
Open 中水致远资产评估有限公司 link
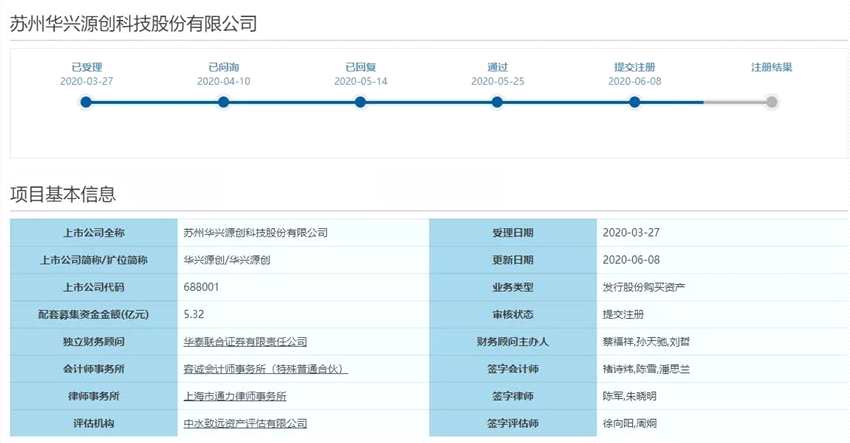click(x=245, y=423)
